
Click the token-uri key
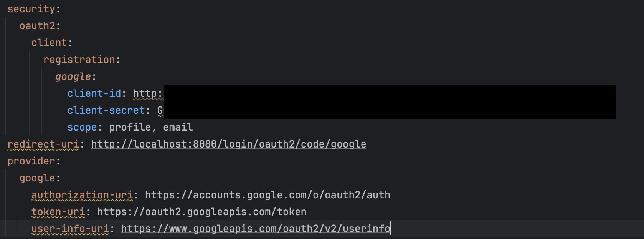tap(58, 212)
